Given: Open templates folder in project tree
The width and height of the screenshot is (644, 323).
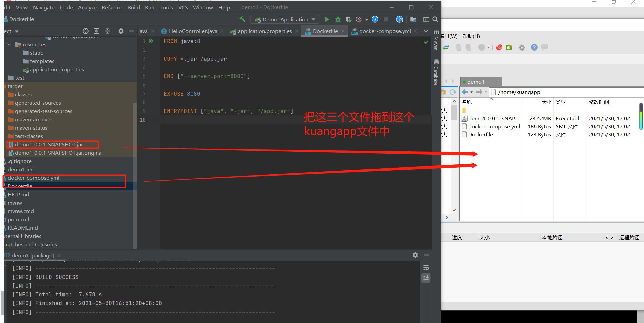Looking at the screenshot, I should [42, 61].
